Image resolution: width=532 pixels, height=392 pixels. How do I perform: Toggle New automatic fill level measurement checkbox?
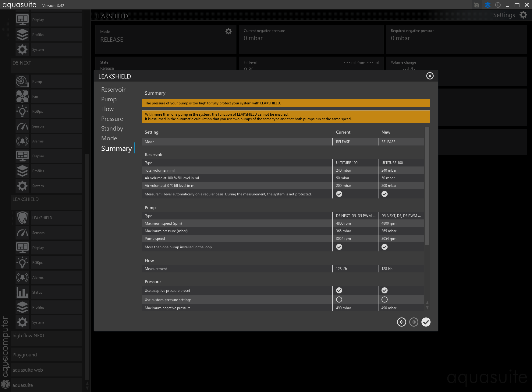tap(385, 194)
